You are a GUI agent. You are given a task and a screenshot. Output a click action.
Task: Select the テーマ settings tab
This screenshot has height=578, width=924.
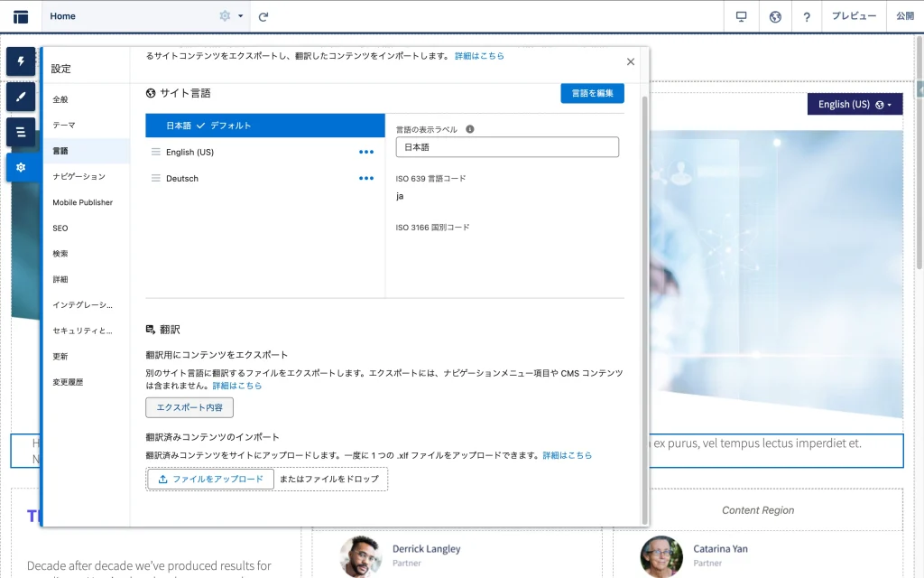tap(64, 125)
